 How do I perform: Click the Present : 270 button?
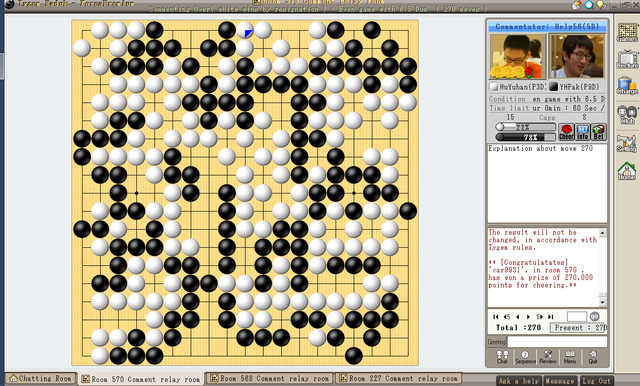tap(578, 328)
